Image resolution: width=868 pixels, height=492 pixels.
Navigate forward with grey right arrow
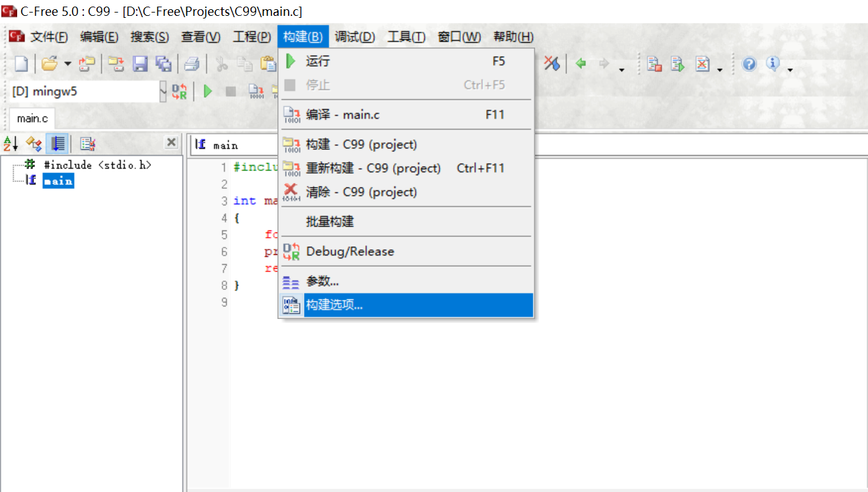point(603,64)
